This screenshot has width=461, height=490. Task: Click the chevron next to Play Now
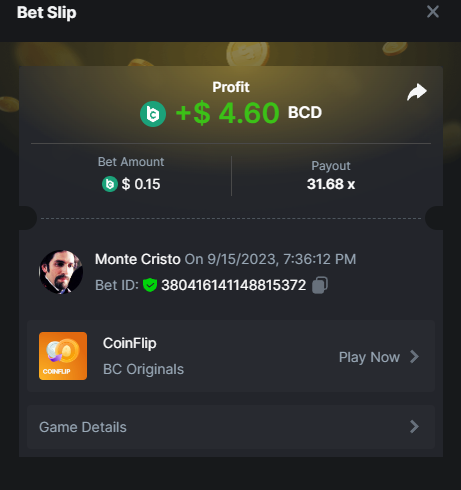point(414,357)
